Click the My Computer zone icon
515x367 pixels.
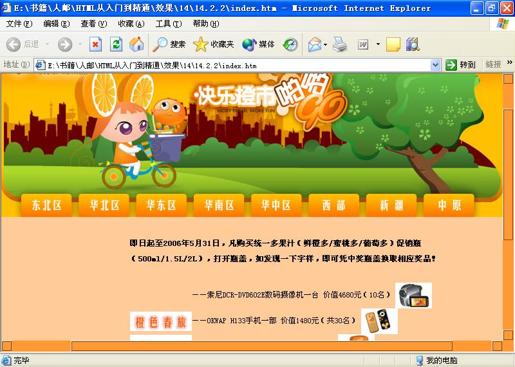420,360
